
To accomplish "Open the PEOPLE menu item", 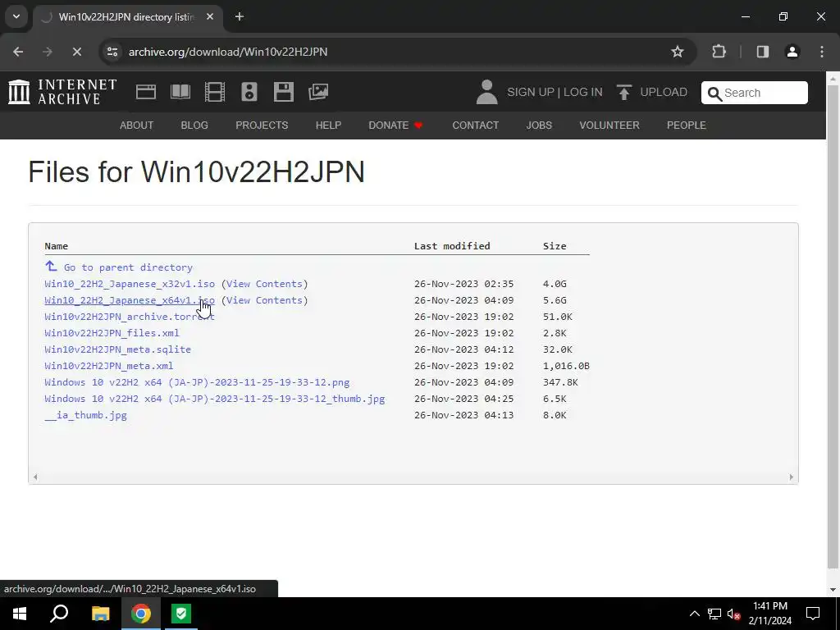I will click(x=687, y=126).
